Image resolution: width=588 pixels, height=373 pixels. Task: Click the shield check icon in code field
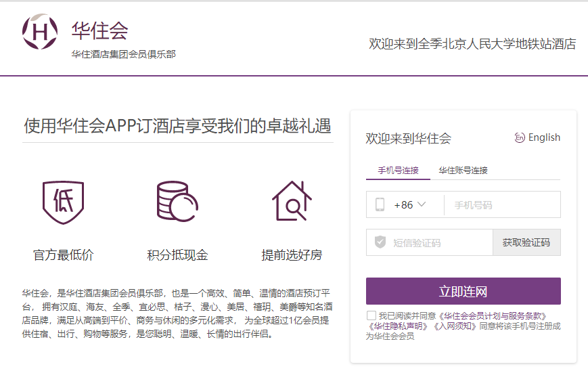point(380,242)
